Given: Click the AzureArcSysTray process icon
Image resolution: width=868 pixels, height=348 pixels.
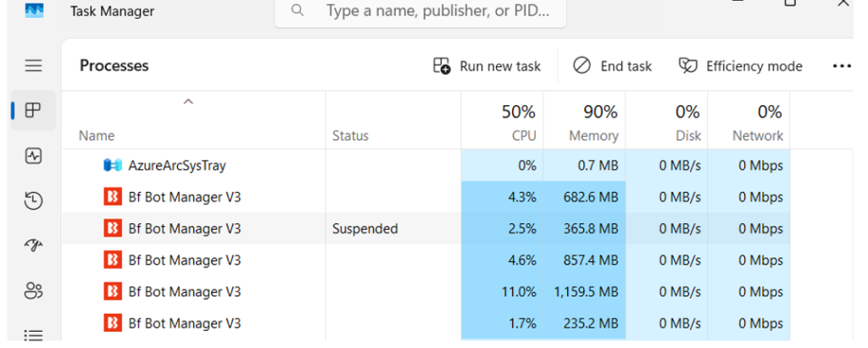Looking at the screenshot, I should (113, 166).
